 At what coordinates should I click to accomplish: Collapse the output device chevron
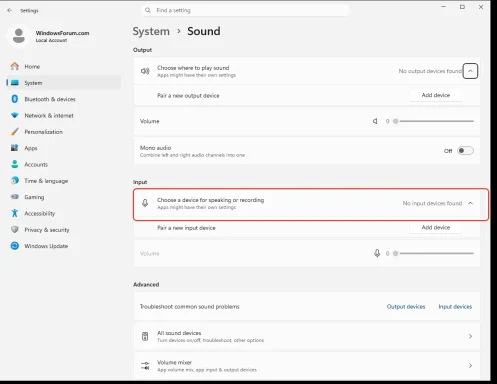click(470, 71)
